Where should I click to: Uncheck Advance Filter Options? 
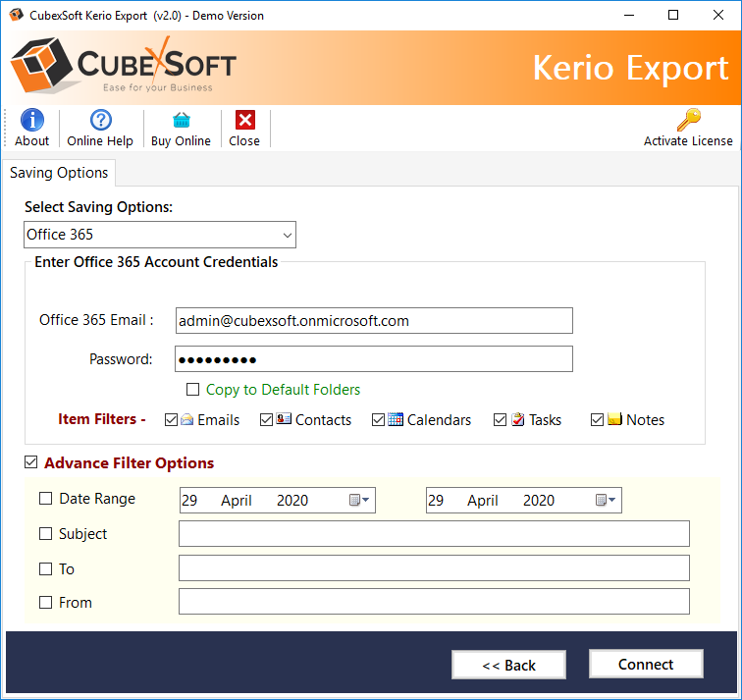pyautogui.click(x=31, y=462)
